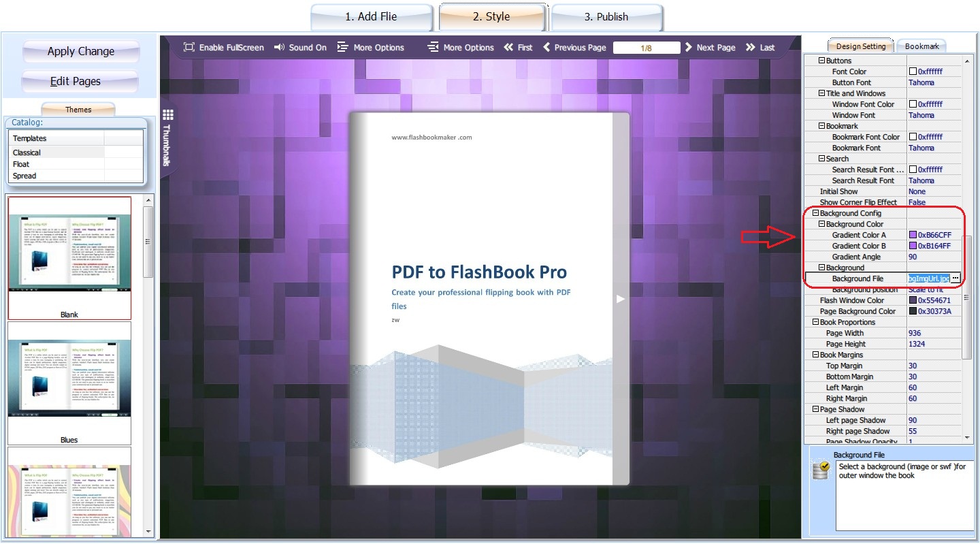Click the page number field 1/8
Viewport: 980px width, 544px height.
coord(647,48)
